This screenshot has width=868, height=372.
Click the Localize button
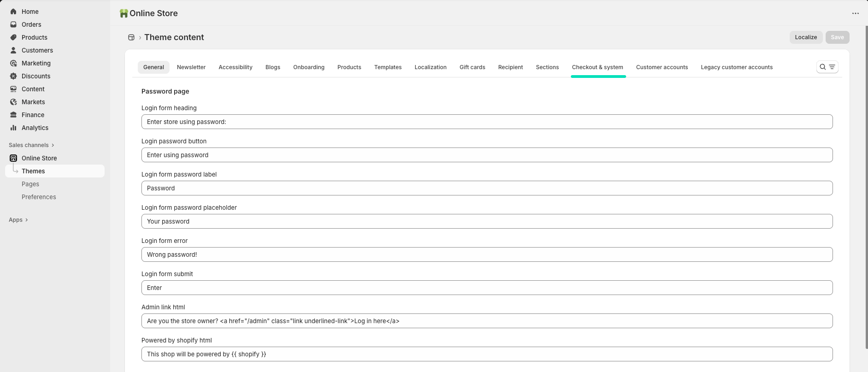806,37
